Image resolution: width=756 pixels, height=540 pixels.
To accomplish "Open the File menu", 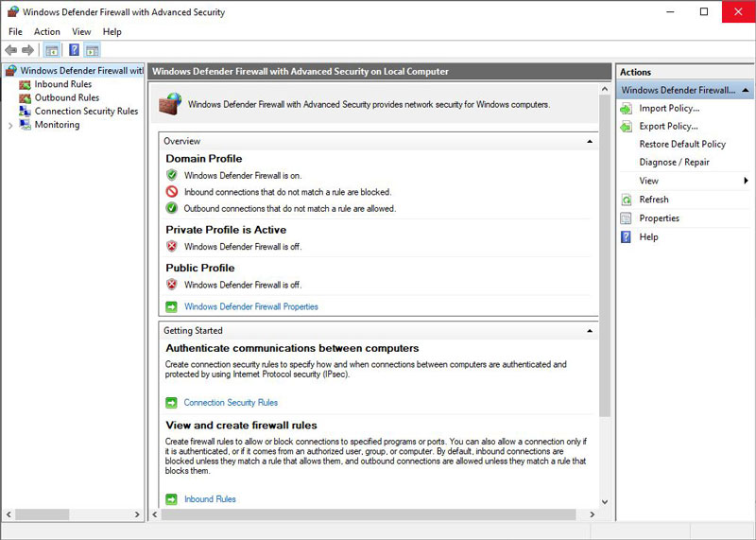I will (x=15, y=32).
